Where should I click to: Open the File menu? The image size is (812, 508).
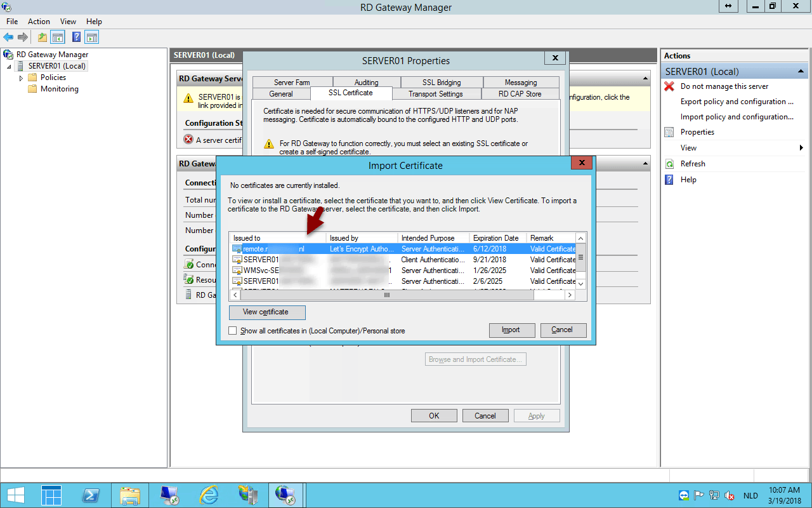12,22
